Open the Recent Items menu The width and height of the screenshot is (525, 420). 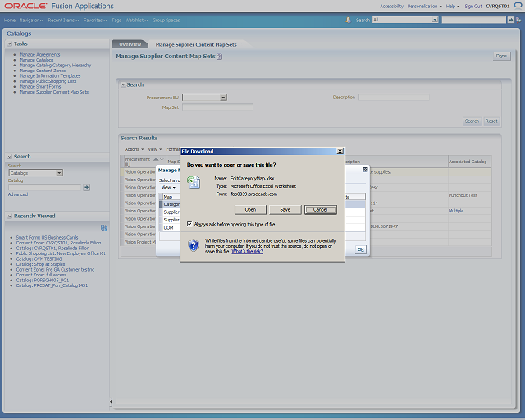[x=63, y=20]
